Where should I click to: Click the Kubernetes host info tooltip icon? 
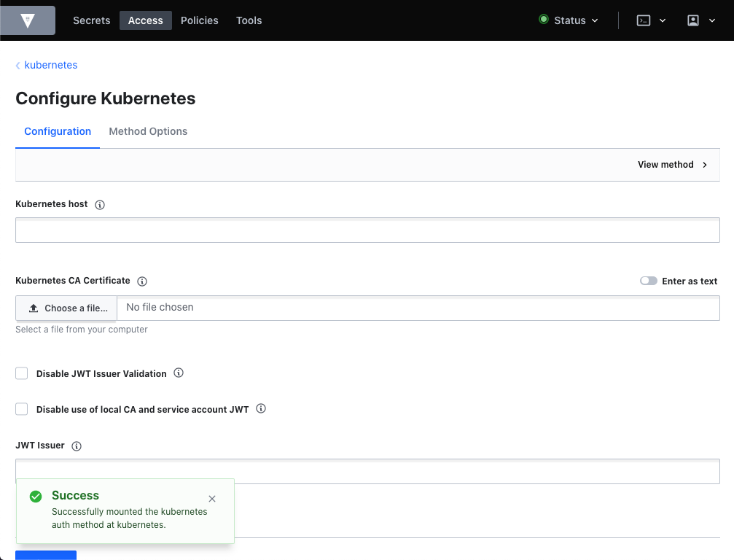pos(100,204)
